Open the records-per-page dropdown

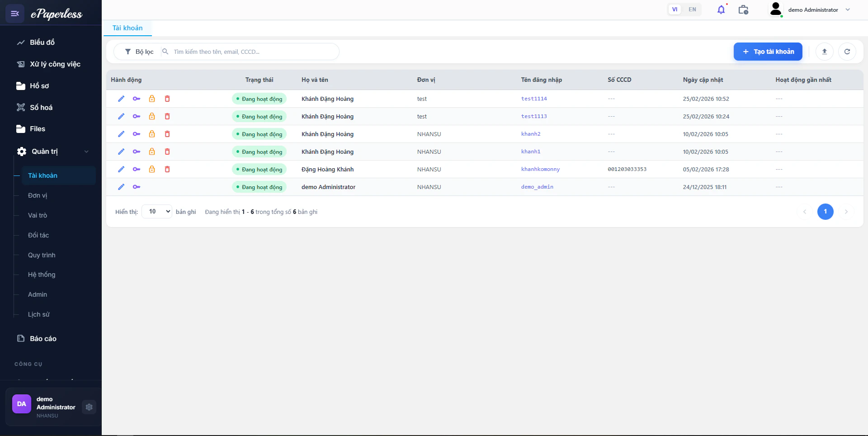coord(157,211)
